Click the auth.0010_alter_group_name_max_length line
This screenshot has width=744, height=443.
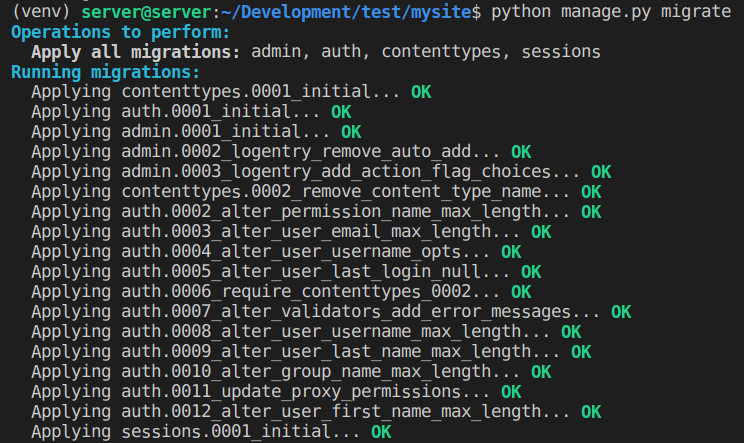click(x=291, y=371)
